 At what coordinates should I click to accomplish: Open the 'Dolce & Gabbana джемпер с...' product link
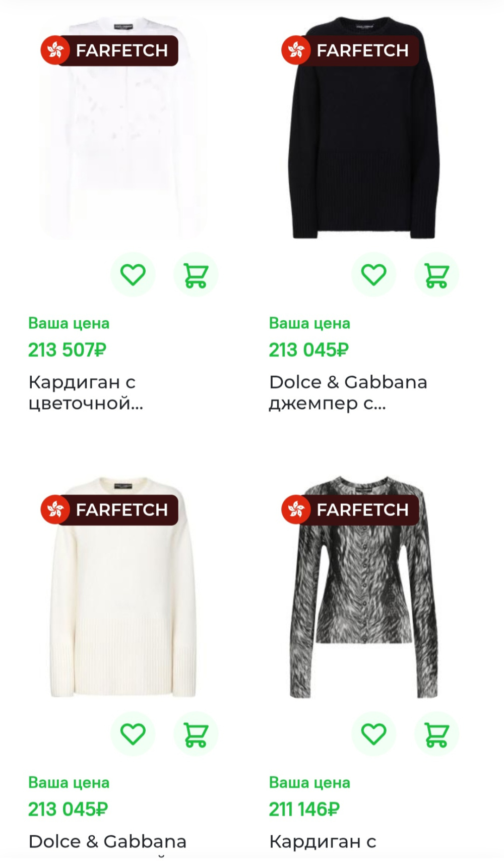348,392
